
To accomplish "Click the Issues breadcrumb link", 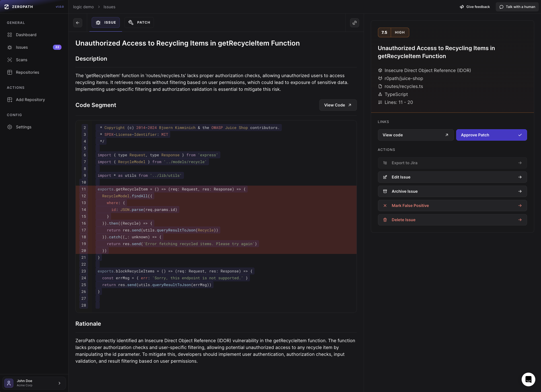I will tap(109, 7).
